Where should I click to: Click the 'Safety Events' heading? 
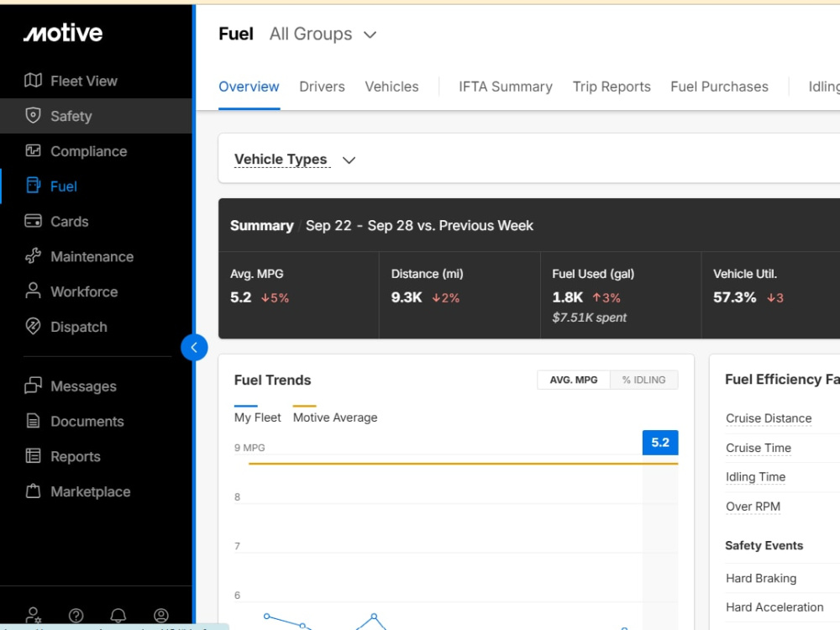[764, 545]
